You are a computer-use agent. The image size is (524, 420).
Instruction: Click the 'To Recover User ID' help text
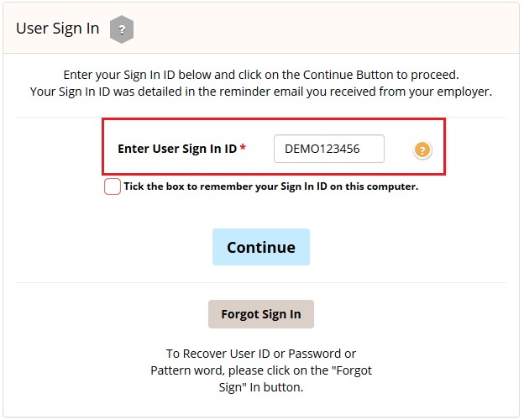(x=261, y=354)
